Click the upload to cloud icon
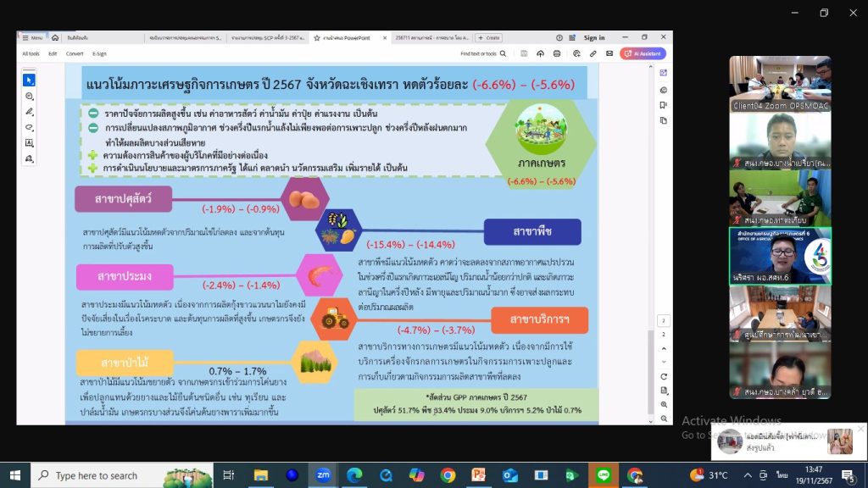The width and height of the screenshot is (868, 488). (540, 53)
